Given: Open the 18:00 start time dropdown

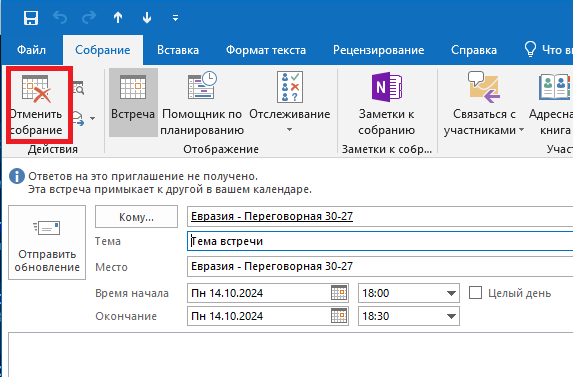Looking at the screenshot, I should coord(451,293).
